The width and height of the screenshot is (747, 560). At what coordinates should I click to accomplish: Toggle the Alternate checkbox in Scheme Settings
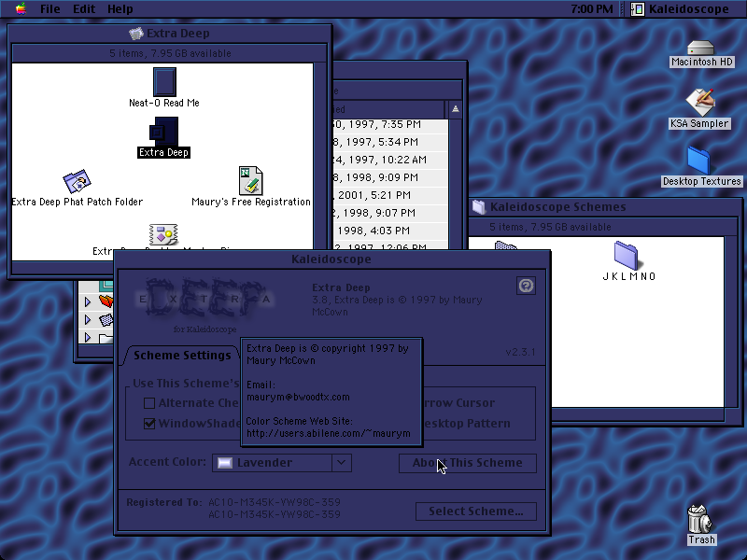click(x=149, y=403)
